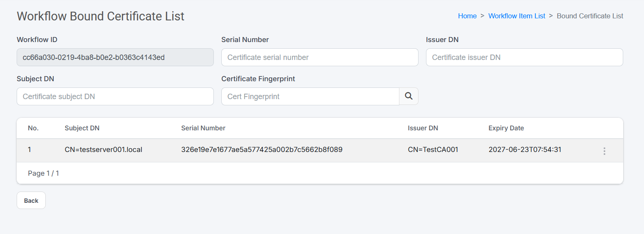Focus the Cert Fingerprint input
Viewport: 644px width, 234px height.
[310, 96]
